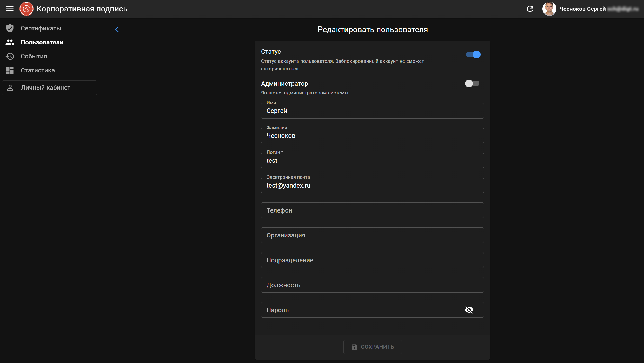
Task: Click the refresh icon in header
Action: [530, 9]
